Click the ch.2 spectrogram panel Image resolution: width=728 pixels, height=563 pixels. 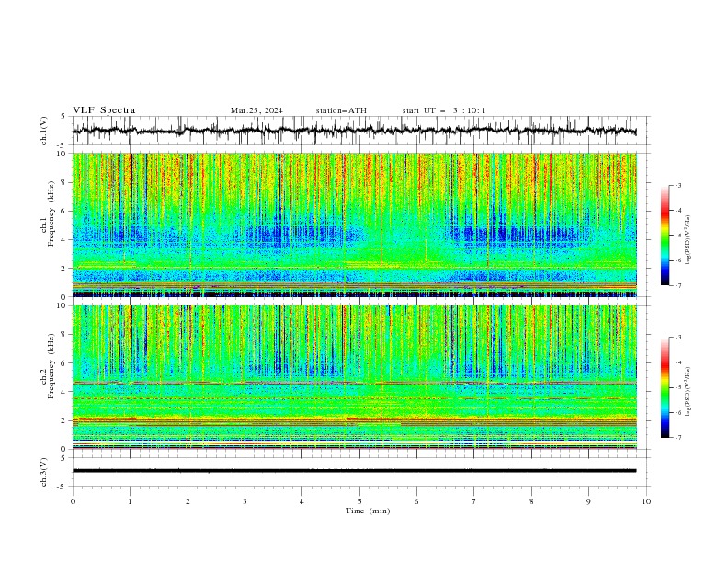355,377
